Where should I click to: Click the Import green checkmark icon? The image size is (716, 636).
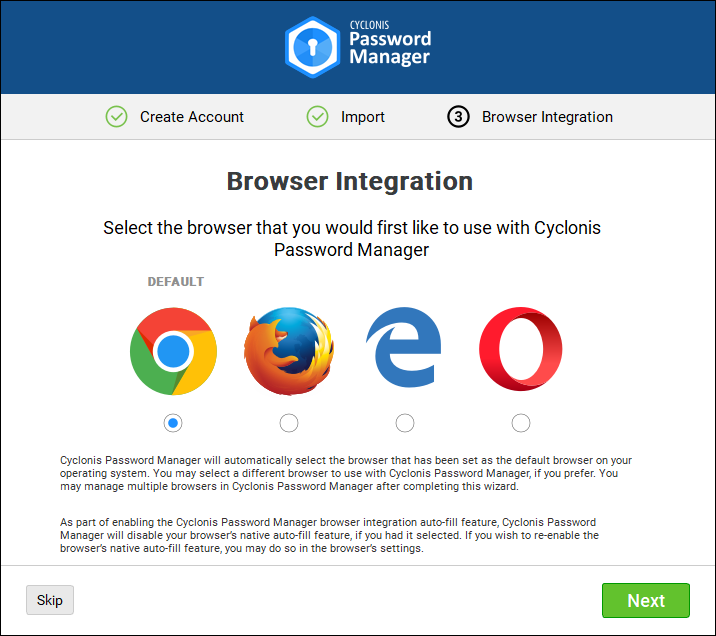[318, 117]
